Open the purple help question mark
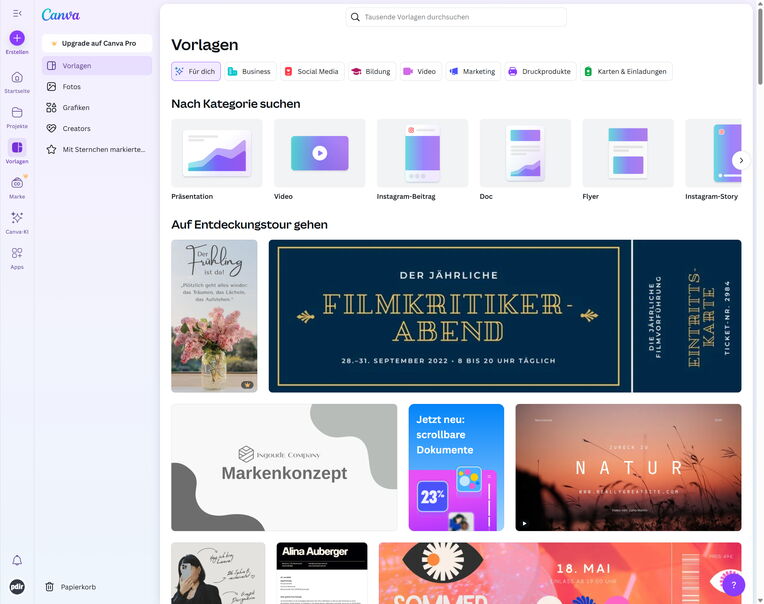The image size is (764, 604). pos(734,585)
